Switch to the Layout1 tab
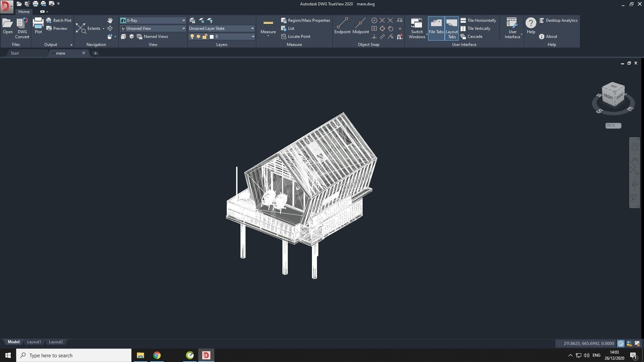Image resolution: width=644 pixels, height=362 pixels. click(x=34, y=342)
